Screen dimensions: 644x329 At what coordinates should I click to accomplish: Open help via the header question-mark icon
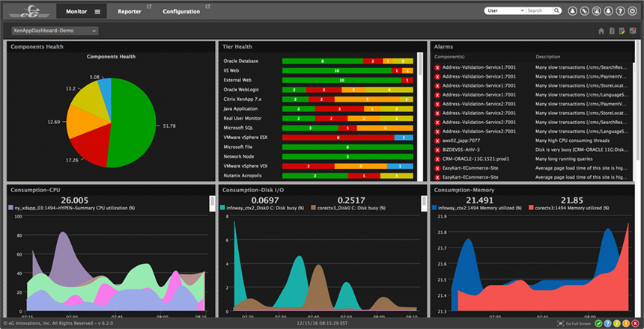pyautogui.click(x=620, y=11)
